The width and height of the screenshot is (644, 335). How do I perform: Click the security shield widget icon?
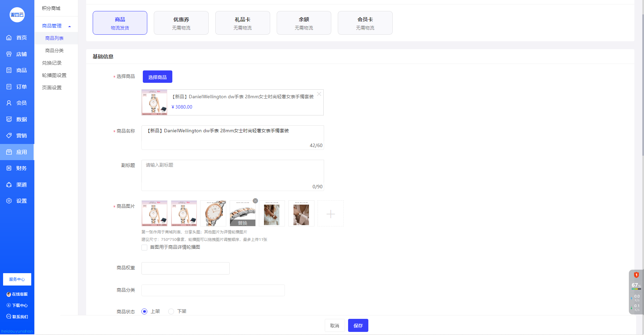[x=636, y=275]
